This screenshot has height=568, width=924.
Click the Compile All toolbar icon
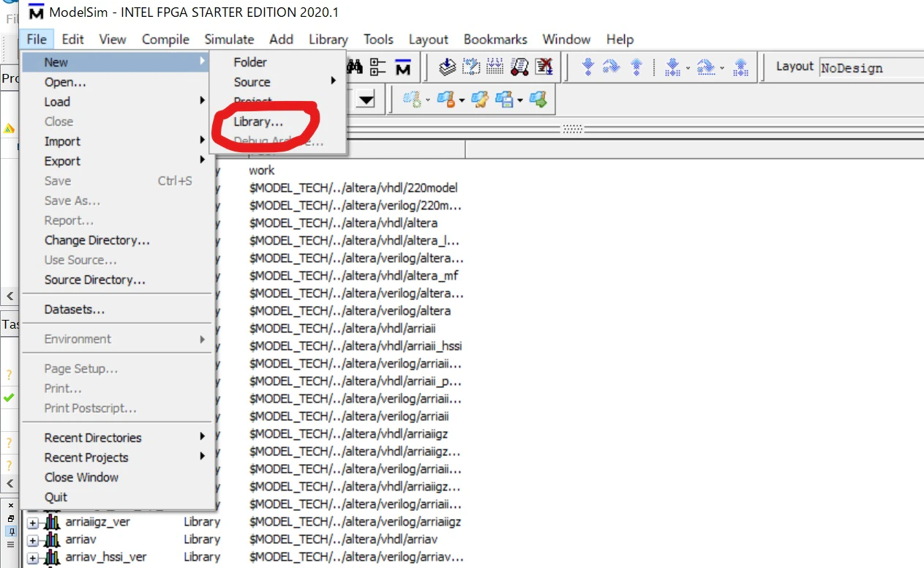(x=495, y=67)
